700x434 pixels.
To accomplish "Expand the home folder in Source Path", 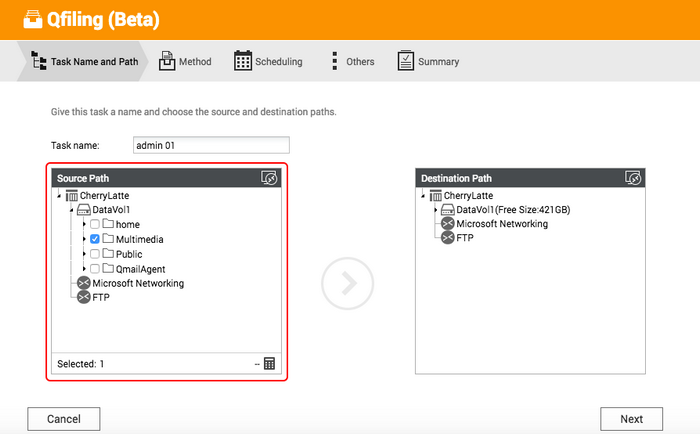I will tap(84, 224).
